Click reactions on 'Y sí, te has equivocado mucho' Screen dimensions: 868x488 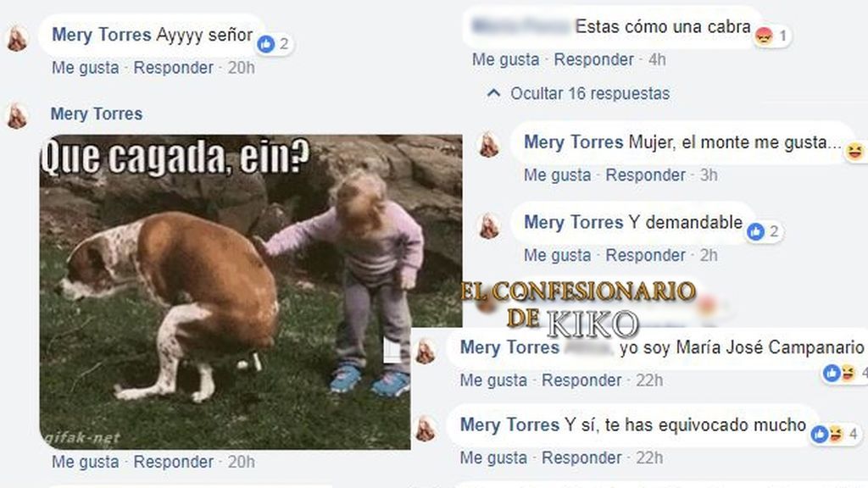836,434
